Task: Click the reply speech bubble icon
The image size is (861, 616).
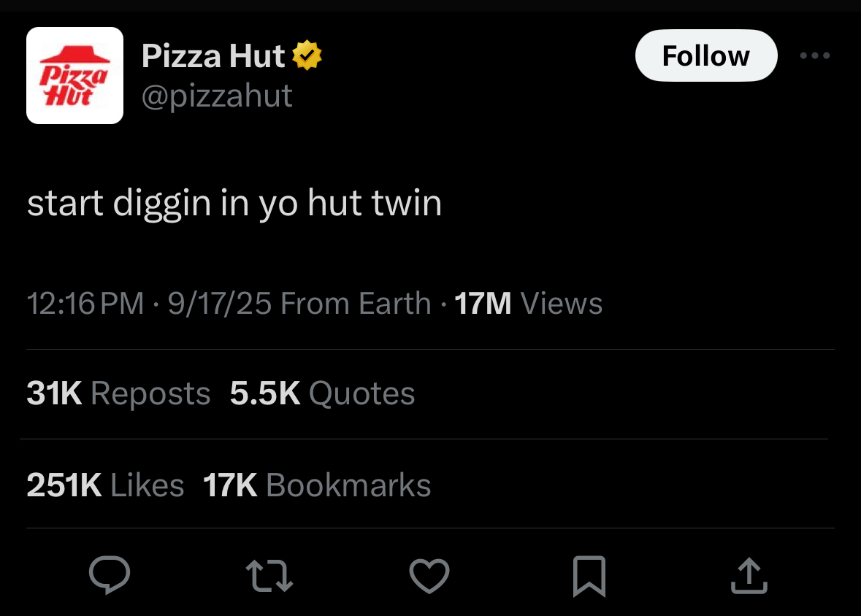Action: 110,576
